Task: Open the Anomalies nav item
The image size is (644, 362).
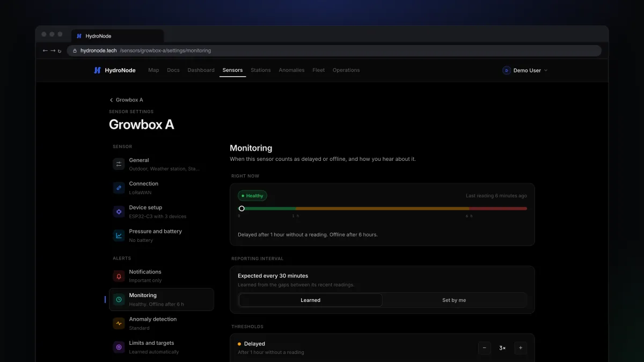Action: [x=291, y=70]
